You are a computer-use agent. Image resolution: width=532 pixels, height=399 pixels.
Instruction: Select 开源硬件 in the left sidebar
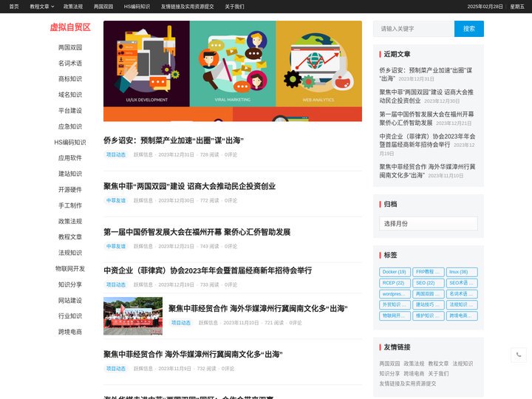click(x=70, y=189)
